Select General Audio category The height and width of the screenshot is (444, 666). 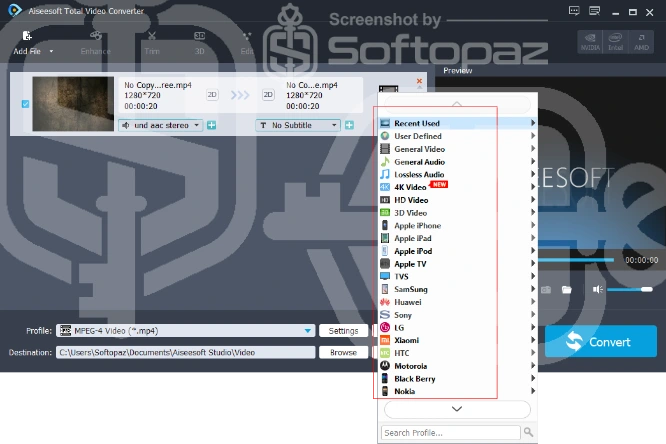click(457, 162)
